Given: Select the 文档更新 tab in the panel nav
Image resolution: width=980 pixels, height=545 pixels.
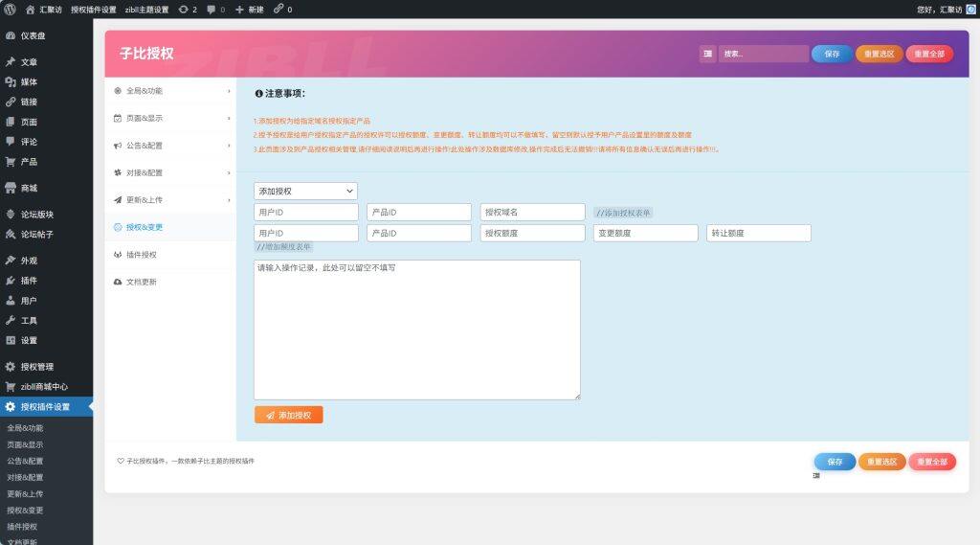Looking at the screenshot, I should pos(170,283).
